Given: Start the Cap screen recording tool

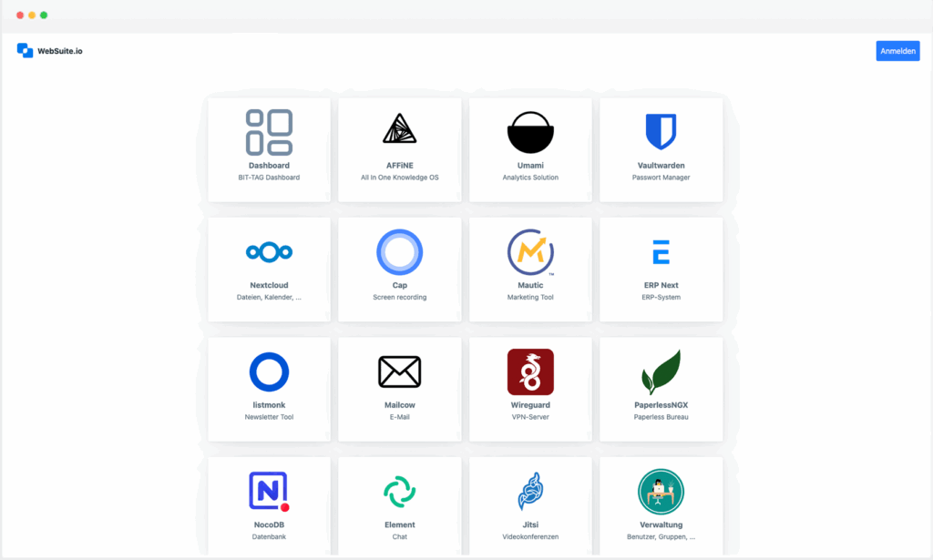Looking at the screenshot, I should coord(399,269).
